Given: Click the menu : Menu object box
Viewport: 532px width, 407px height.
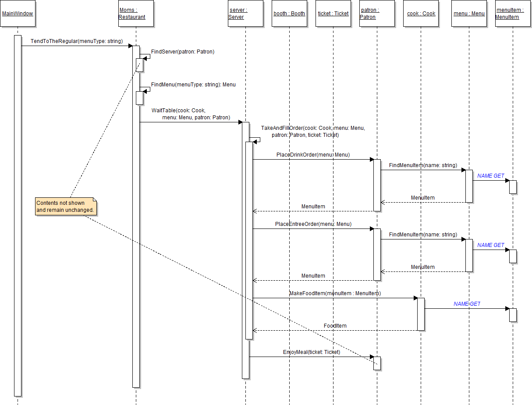Looking at the screenshot, I should 469,14.
